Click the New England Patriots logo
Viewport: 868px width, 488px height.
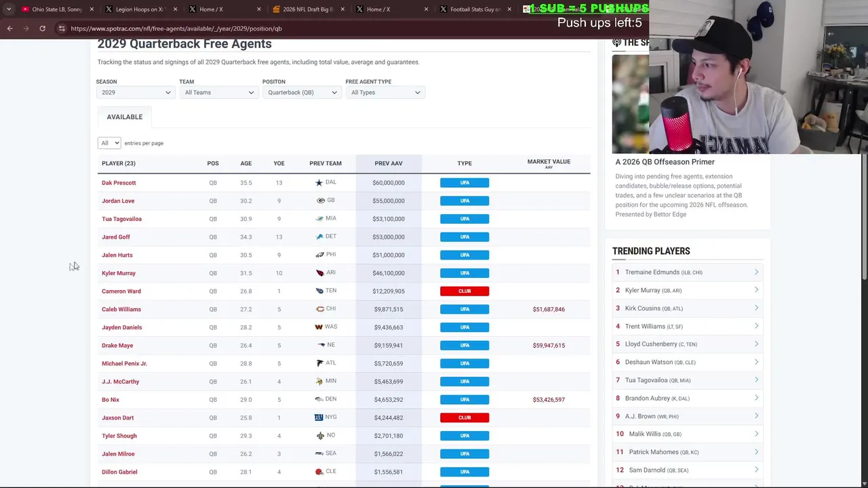(321, 345)
